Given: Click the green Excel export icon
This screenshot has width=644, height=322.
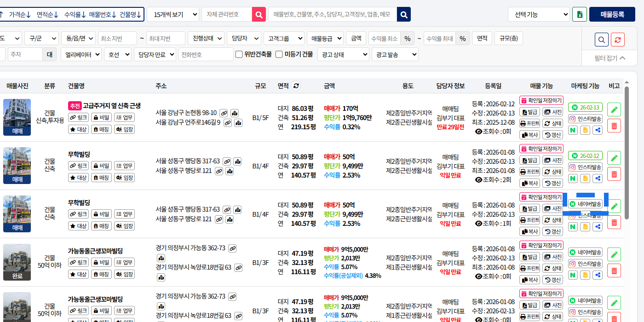Looking at the screenshot, I should click(580, 14).
